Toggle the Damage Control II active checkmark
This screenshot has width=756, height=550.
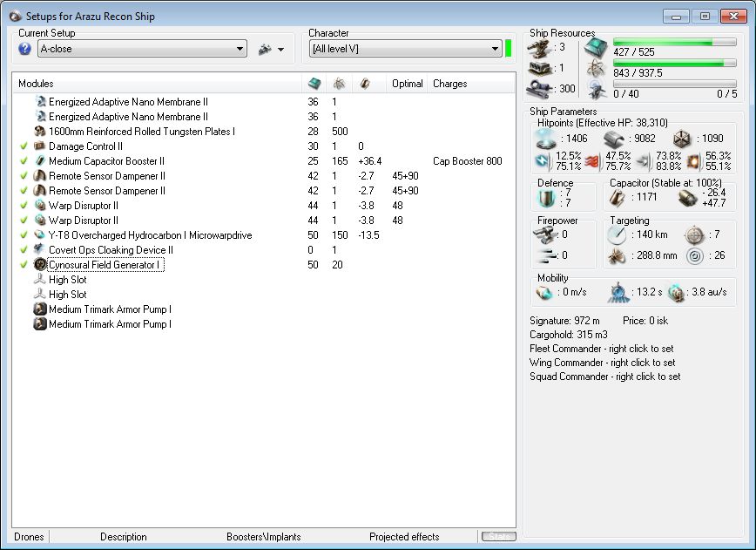click(x=24, y=146)
